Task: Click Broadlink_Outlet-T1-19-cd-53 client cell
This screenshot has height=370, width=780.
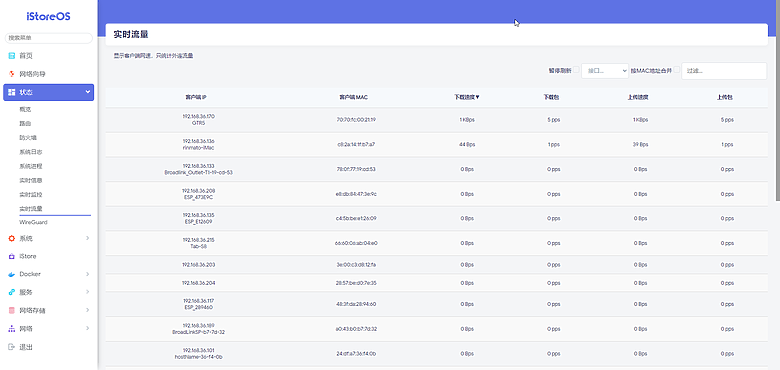Action: click(198, 169)
